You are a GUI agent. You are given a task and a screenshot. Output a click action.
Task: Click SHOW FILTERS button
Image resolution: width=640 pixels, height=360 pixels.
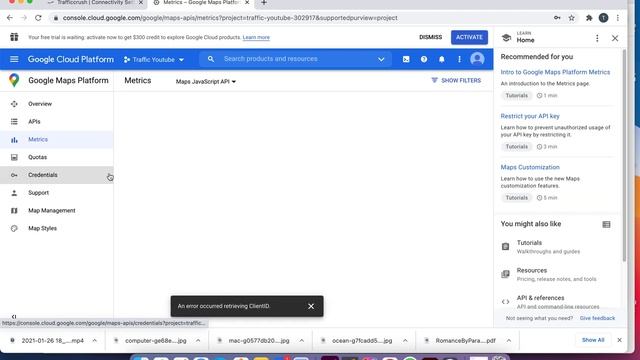(x=456, y=80)
